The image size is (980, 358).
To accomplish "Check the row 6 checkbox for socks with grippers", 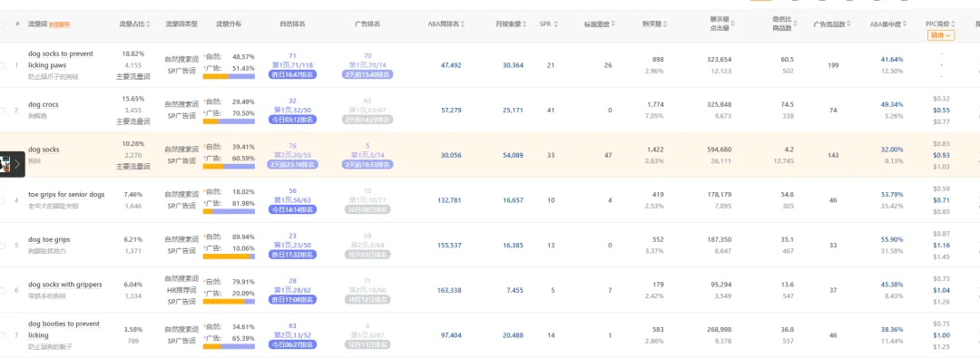I will [2, 291].
